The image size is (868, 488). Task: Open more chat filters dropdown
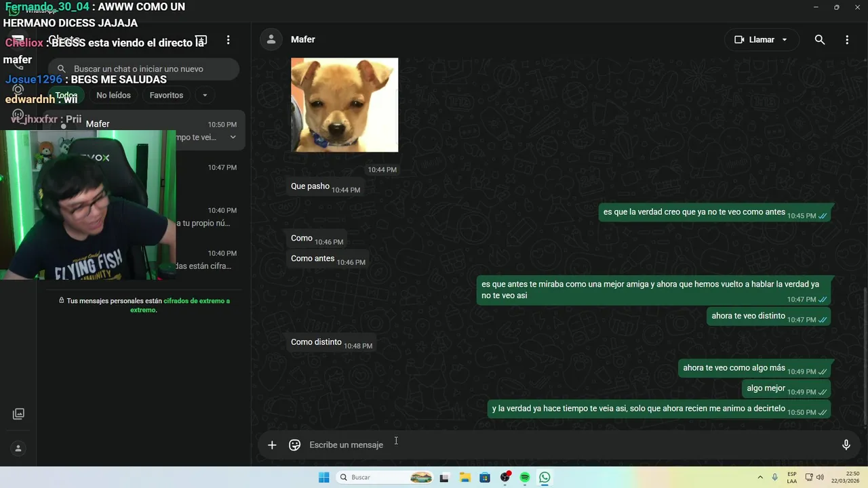click(x=205, y=96)
